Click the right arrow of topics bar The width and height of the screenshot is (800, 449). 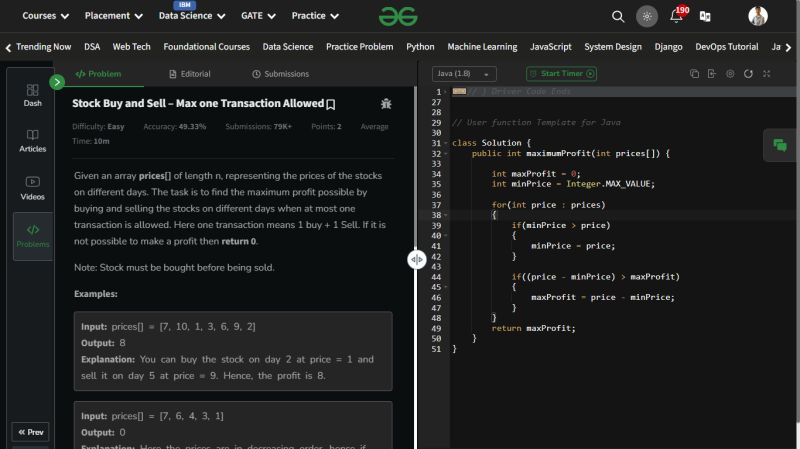pyautogui.click(x=788, y=47)
